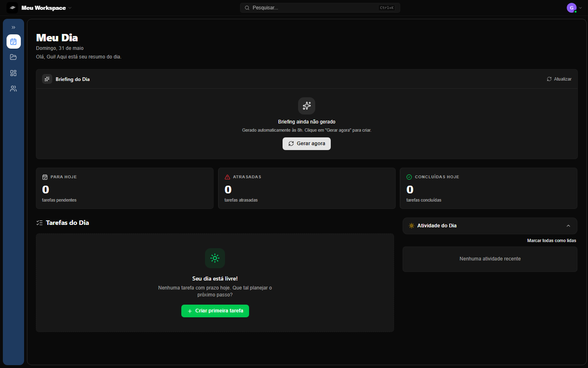The image size is (588, 368).
Task: Click the Atrasadas warning triangle icon
Action: pos(227,177)
